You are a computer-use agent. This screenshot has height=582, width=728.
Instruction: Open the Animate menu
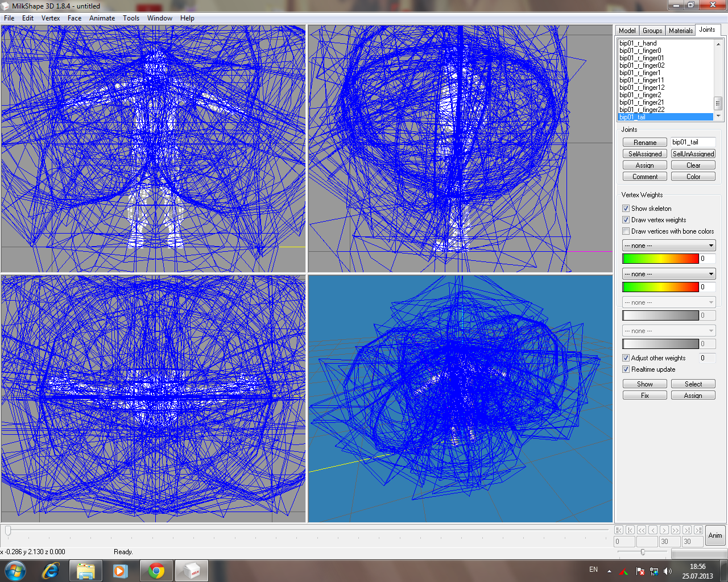(102, 18)
